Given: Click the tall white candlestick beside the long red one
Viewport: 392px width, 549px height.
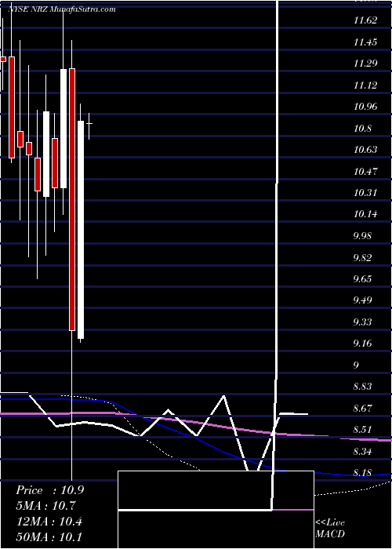Looking at the screenshot, I should 81,230.
